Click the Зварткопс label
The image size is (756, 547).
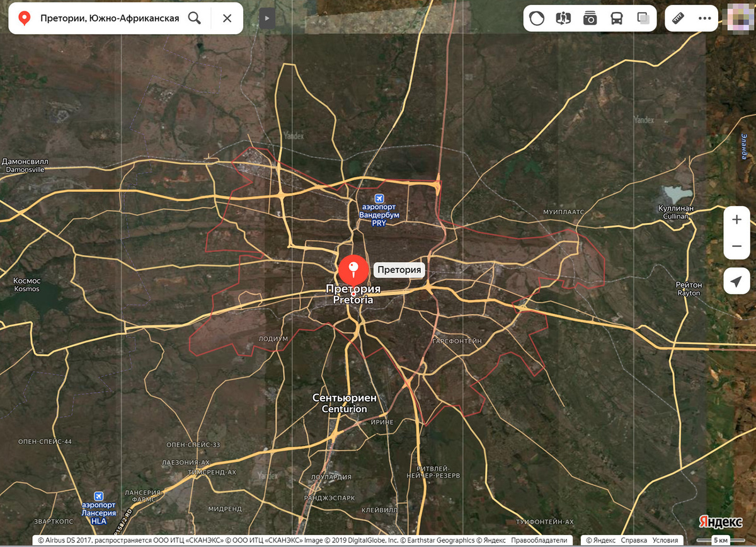[x=53, y=521]
